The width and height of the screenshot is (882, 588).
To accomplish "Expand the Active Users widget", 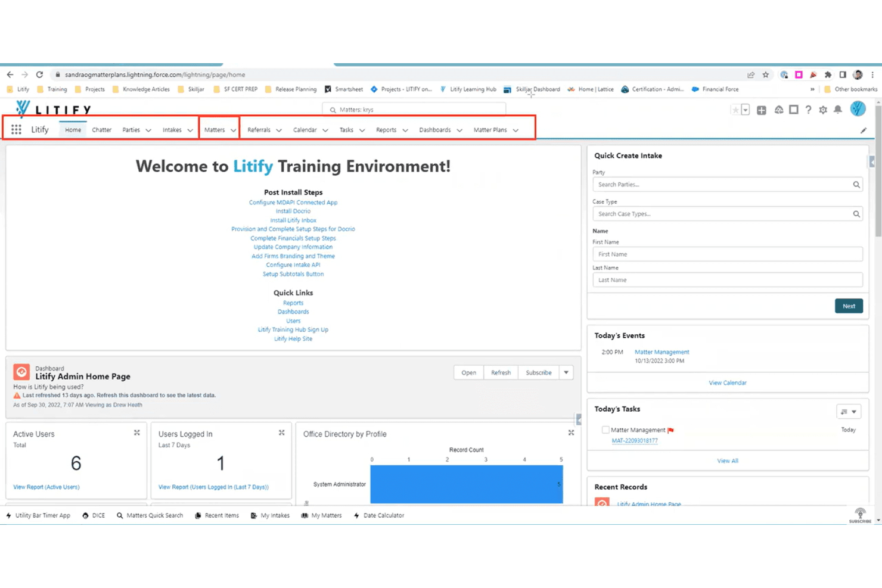I will point(137,433).
